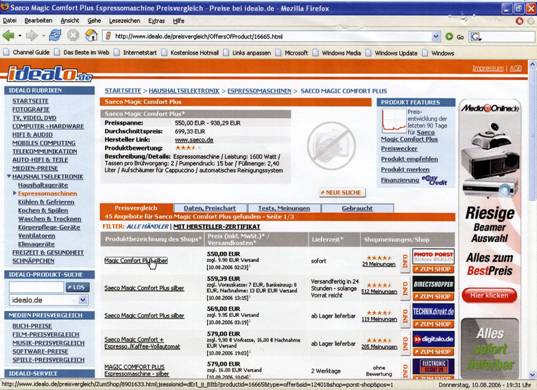This screenshot has width=537, height=390.
Task: Open the Datei menu
Action: tap(10, 21)
